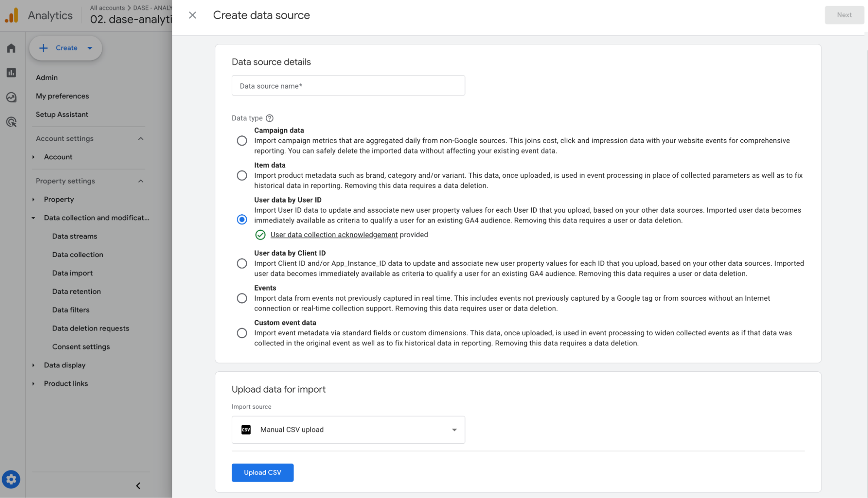Open the Explore icon in the sidebar

[x=11, y=97]
